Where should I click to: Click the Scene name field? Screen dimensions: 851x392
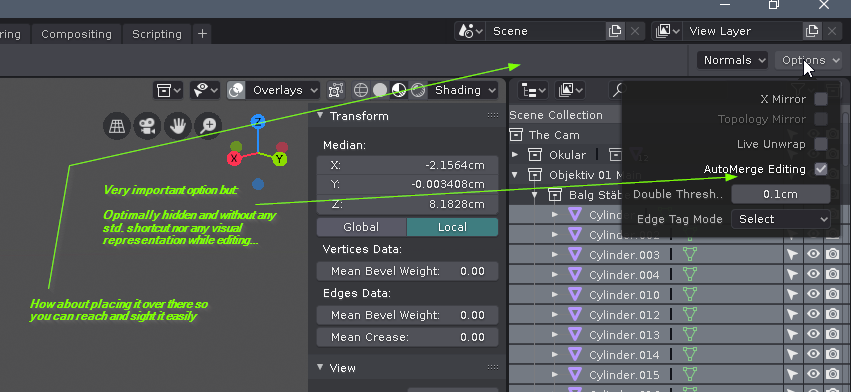click(x=545, y=31)
